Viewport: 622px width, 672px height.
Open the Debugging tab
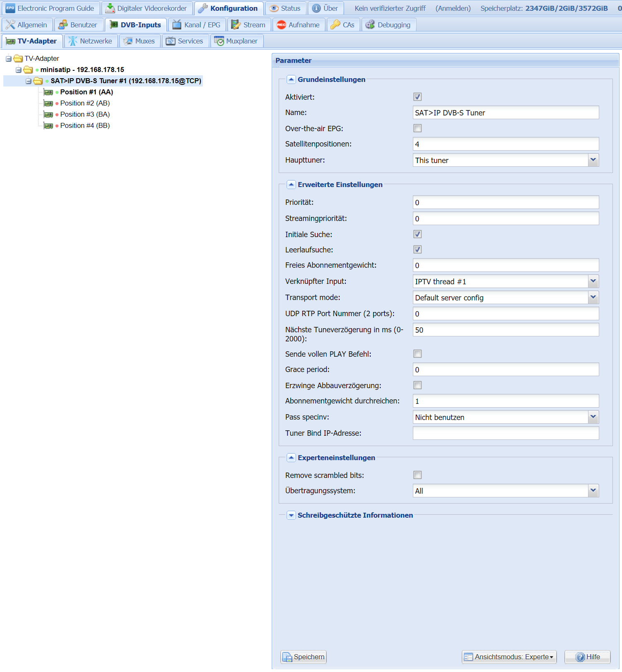[389, 25]
